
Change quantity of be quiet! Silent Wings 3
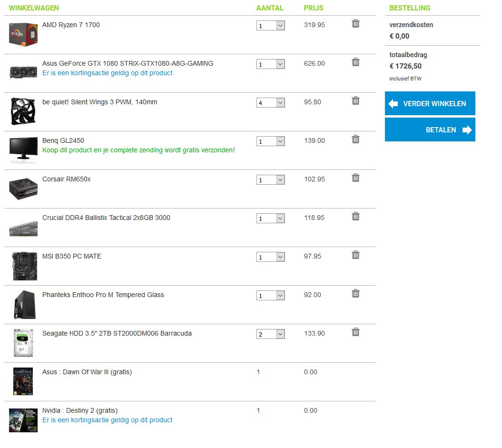pyautogui.click(x=271, y=103)
